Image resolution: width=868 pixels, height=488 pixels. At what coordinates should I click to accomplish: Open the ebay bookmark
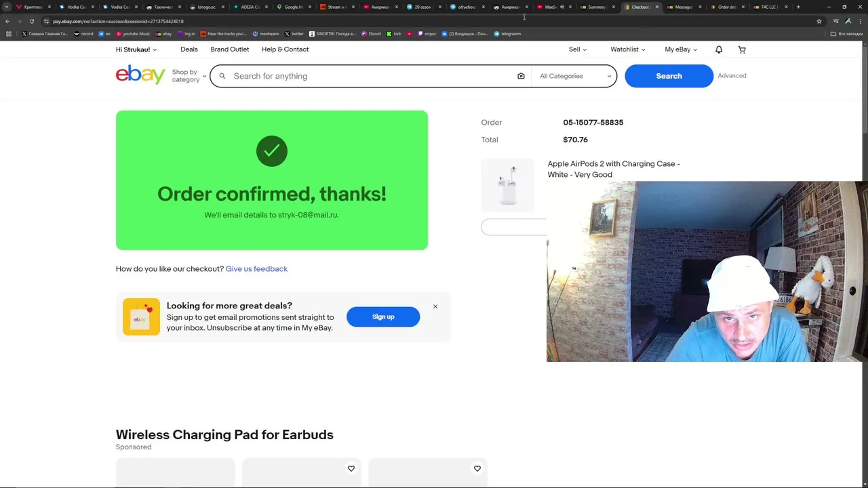(164, 34)
